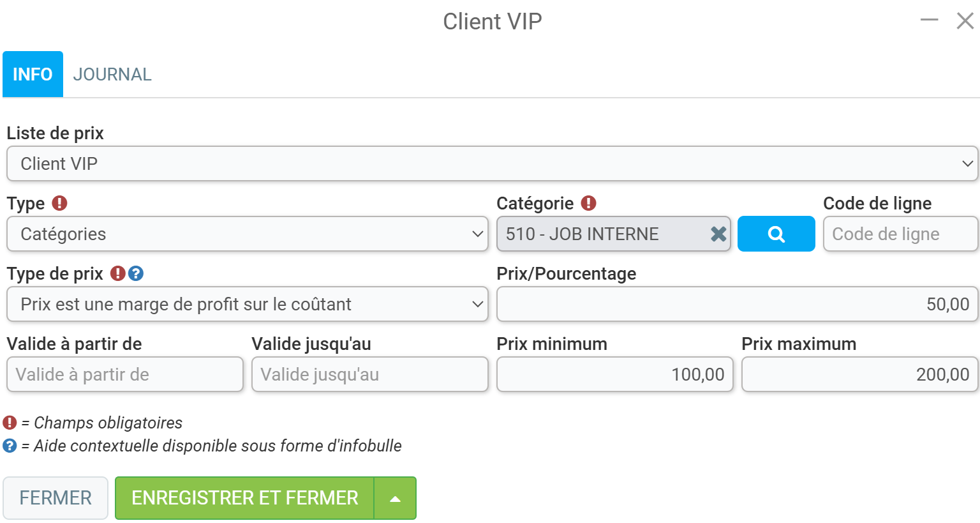Expand the Type de prix dropdown

247,304
